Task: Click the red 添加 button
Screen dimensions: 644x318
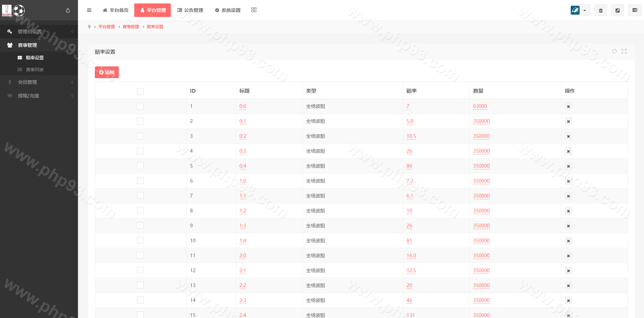Action: click(107, 72)
